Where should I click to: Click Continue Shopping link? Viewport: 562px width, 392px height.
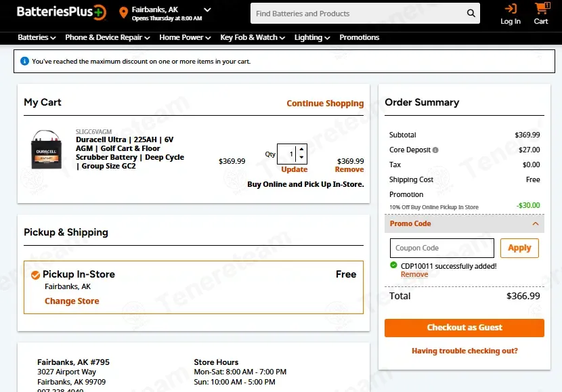point(325,103)
